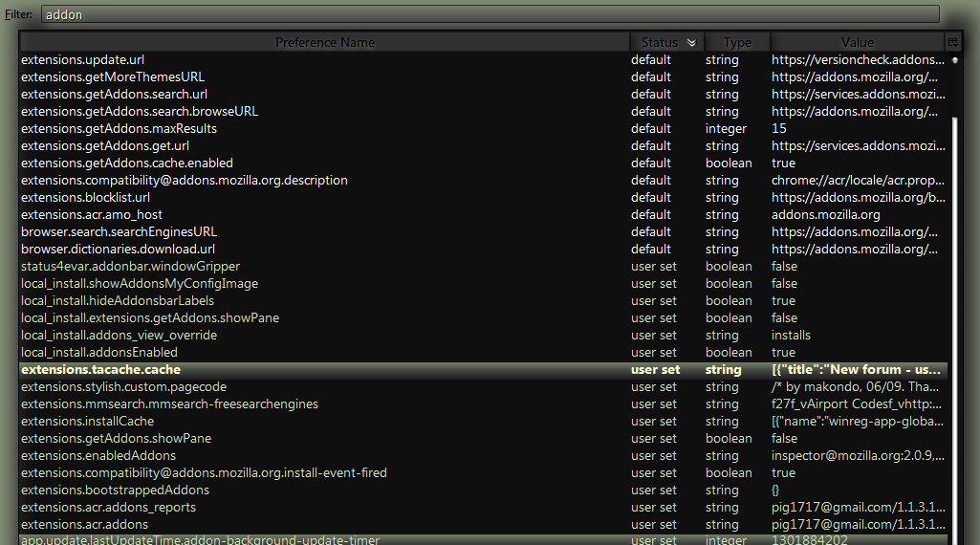Image resolution: width=980 pixels, height=545 pixels.
Task: Click the value cell of extensions.stylish.custom.pagecode
Action: click(x=855, y=387)
